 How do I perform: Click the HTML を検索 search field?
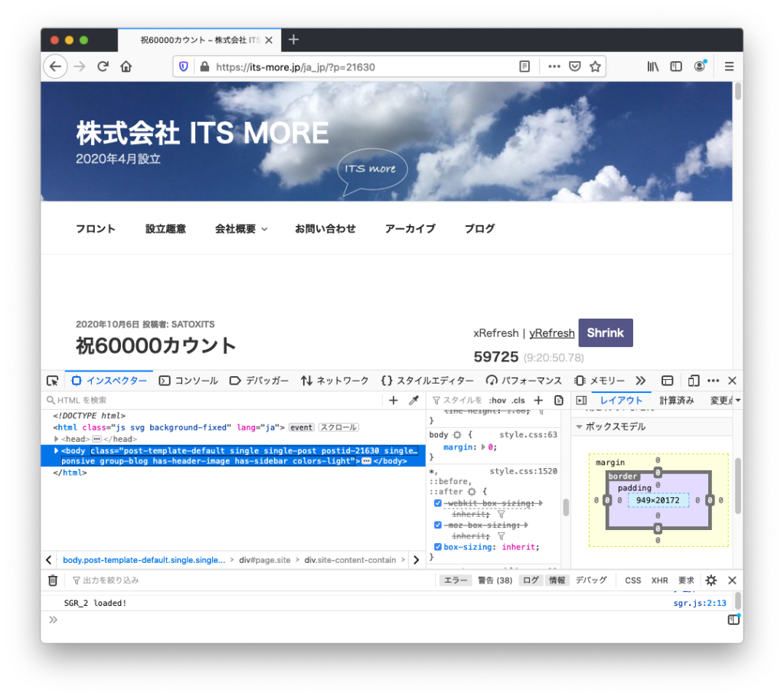(214, 401)
